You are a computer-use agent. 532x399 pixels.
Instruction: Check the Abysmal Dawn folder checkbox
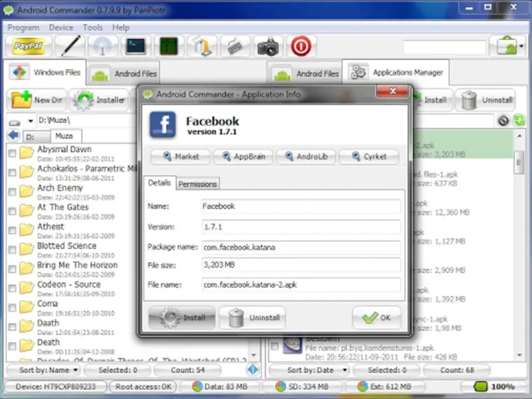pyautogui.click(x=12, y=154)
